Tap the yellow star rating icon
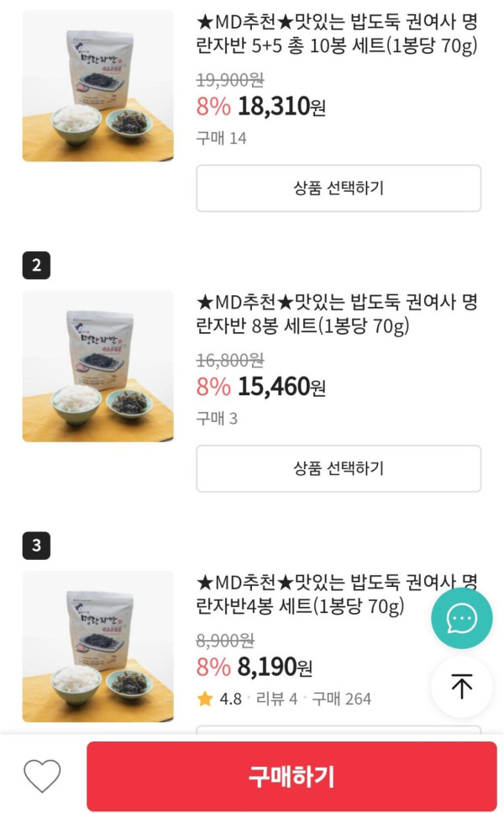This screenshot has height=813, width=504. tap(205, 699)
